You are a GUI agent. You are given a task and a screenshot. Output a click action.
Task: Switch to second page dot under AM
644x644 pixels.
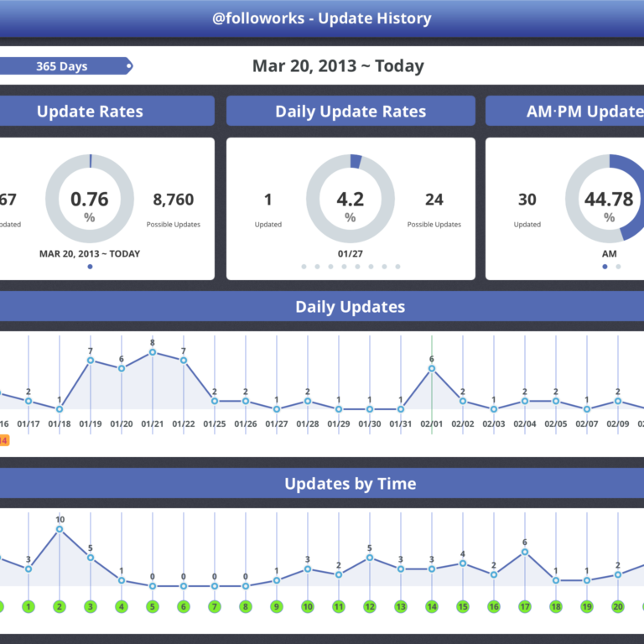[x=618, y=267]
